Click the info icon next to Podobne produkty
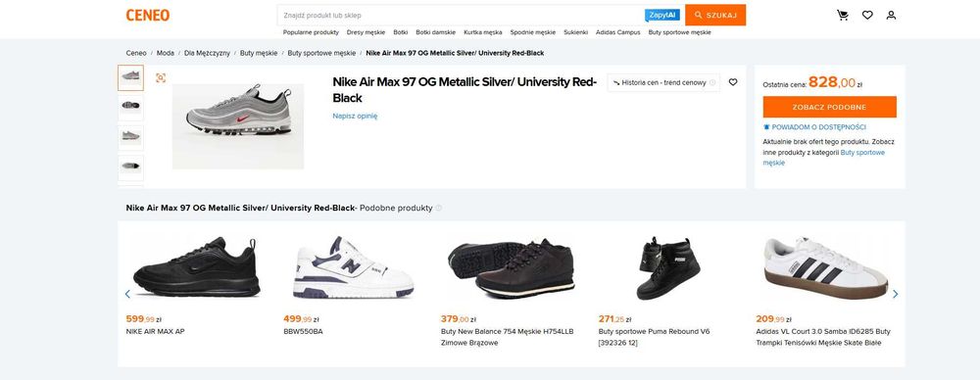Viewport: 980px width, 380px height. point(438,209)
